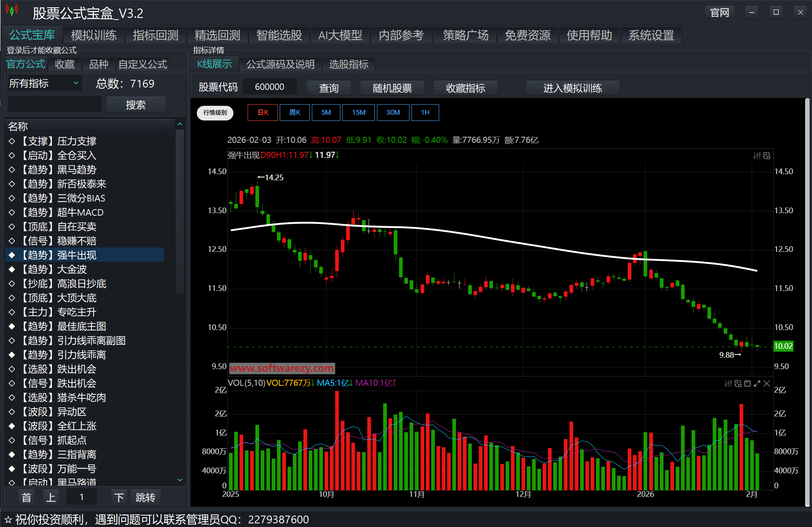
Task: Click the down arrow of the indicator list scrollbar
Action: [179, 480]
